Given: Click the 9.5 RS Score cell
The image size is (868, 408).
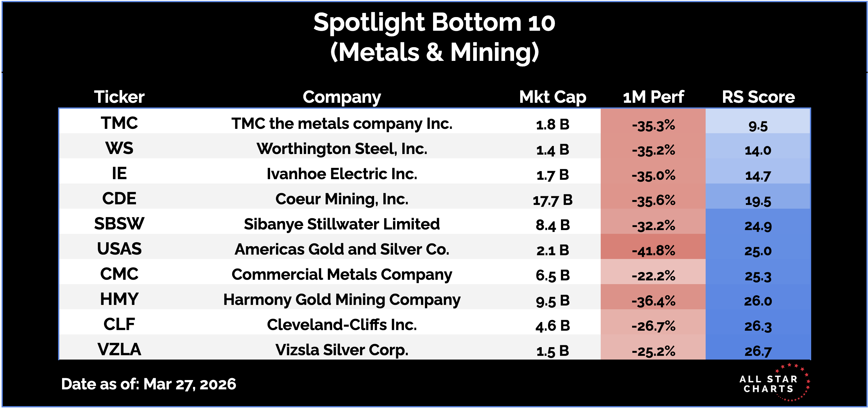Looking at the screenshot, I should (x=758, y=125).
